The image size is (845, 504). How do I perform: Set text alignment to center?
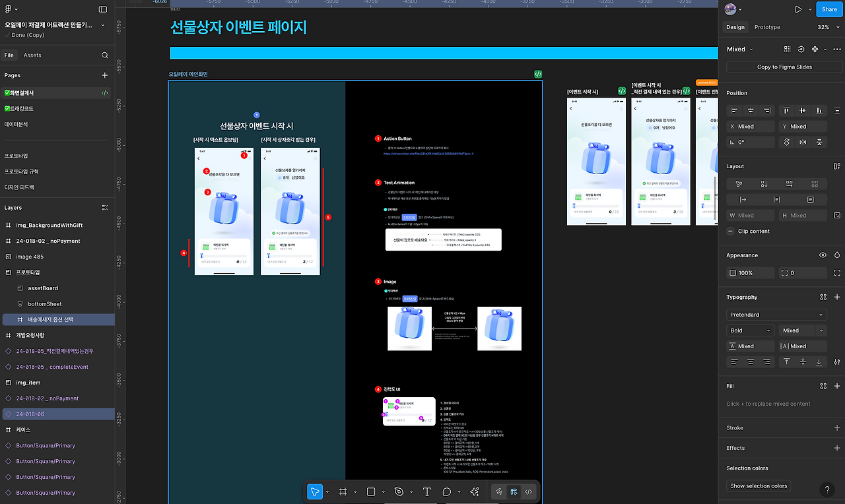click(x=751, y=362)
